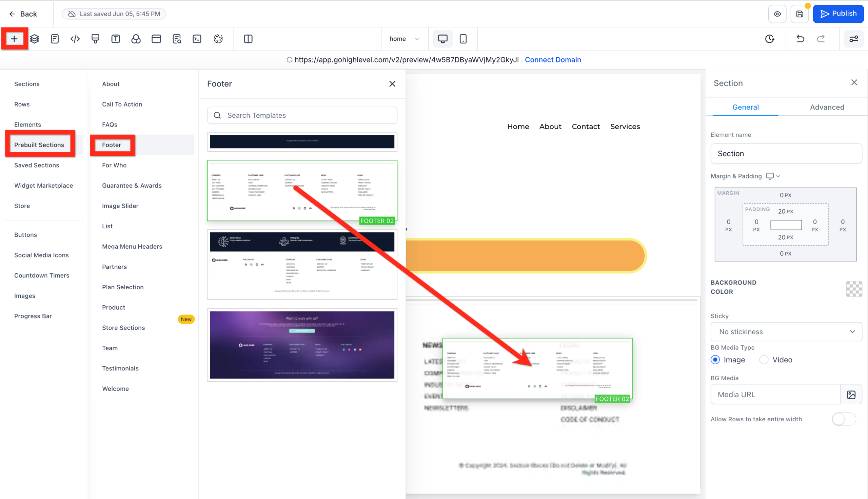Switch to mobile preview mode
Viewport: 868px width, 499px height.
(463, 39)
